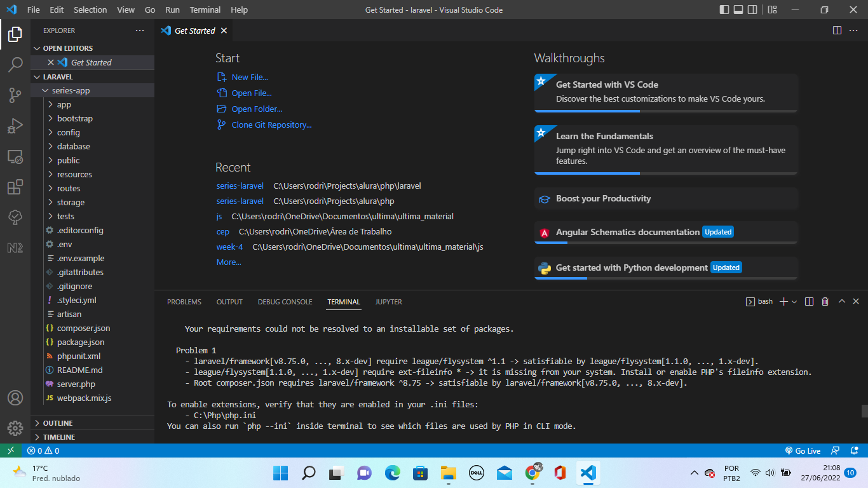Open Run and Debug view
The image size is (868, 488).
click(x=15, y=126)
